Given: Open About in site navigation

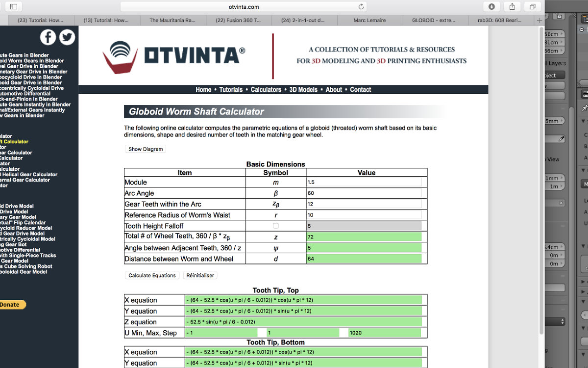Looking at the screenshot, I should click(x=334, y=89).
